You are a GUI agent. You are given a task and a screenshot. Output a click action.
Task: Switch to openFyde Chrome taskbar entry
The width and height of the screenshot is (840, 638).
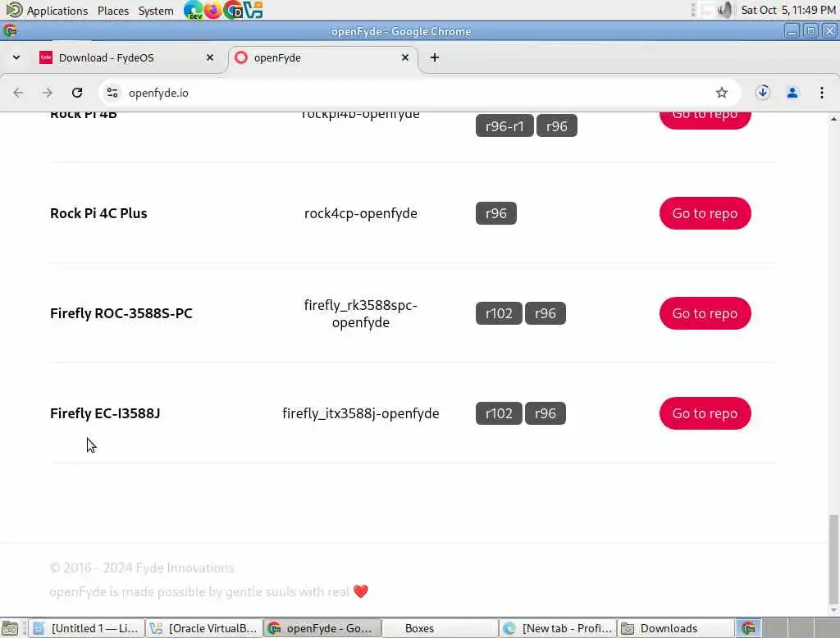click(322, 628)
